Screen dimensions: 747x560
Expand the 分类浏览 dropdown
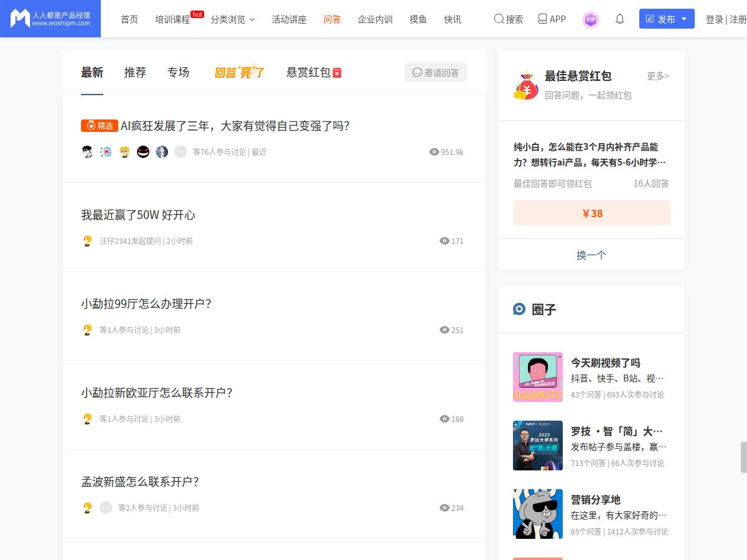[233, 19]
